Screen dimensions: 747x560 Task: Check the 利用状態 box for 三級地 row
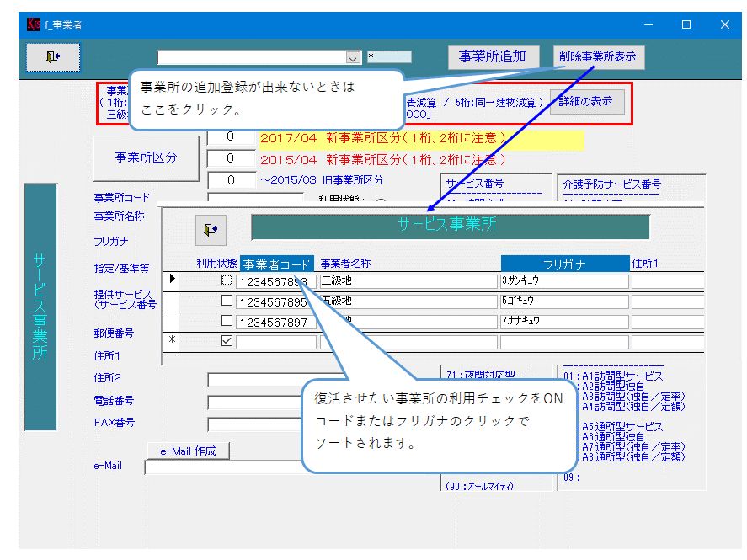coord(226,280)
